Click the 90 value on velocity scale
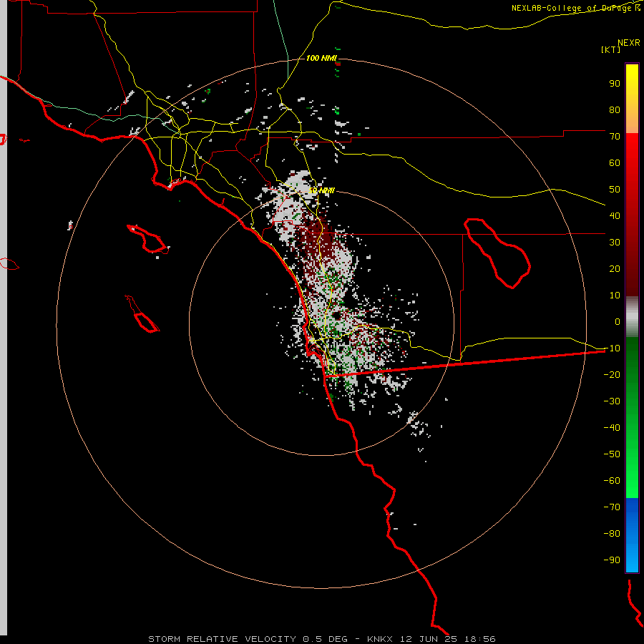This screenshot has height=644, width=644. 615,84
